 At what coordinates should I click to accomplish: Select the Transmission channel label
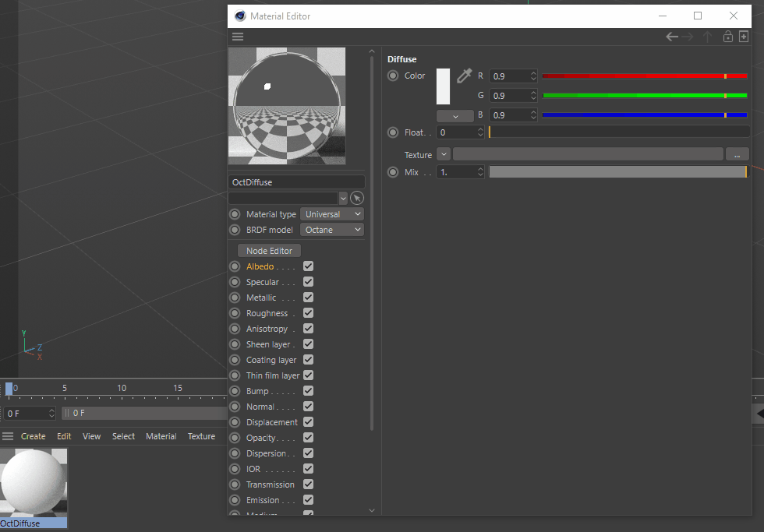(271, 484)
